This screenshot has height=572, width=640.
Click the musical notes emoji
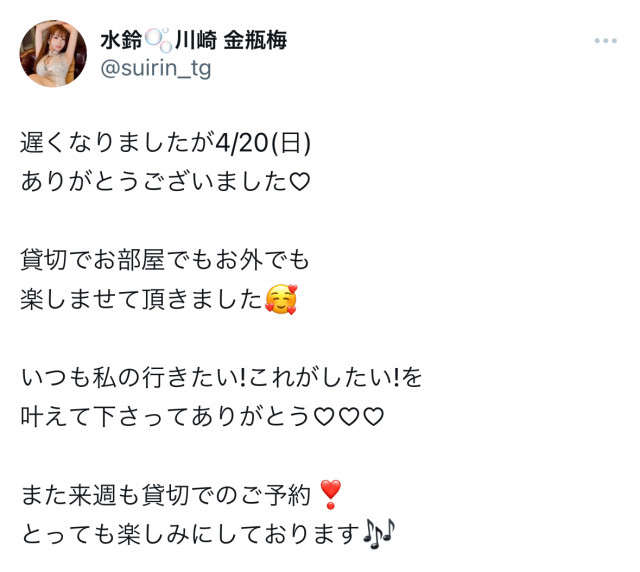[x=379, y=533]
